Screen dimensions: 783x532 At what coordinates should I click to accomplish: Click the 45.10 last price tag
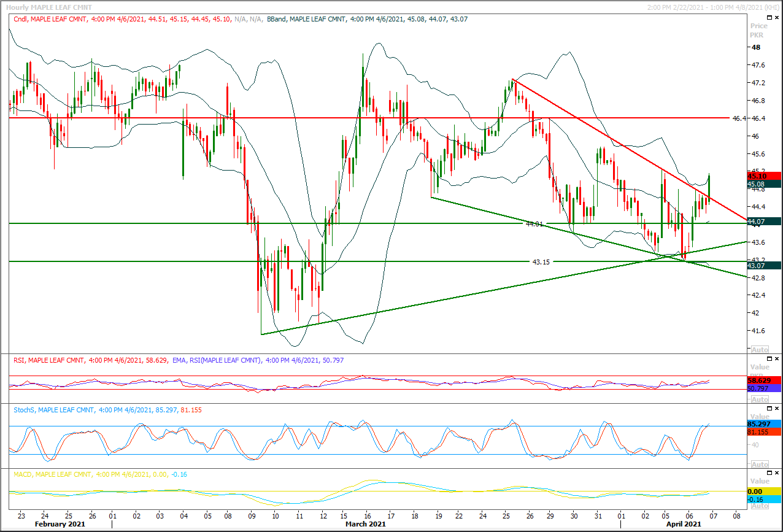point(765,175)
